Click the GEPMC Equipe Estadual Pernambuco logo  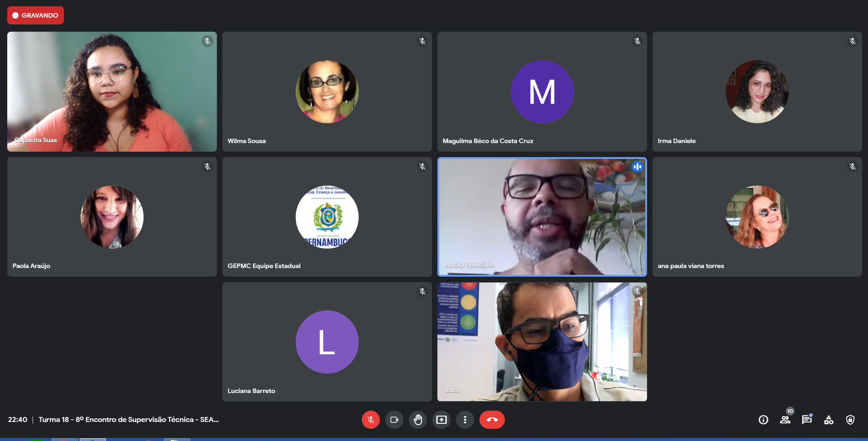[x=327, y=217]
